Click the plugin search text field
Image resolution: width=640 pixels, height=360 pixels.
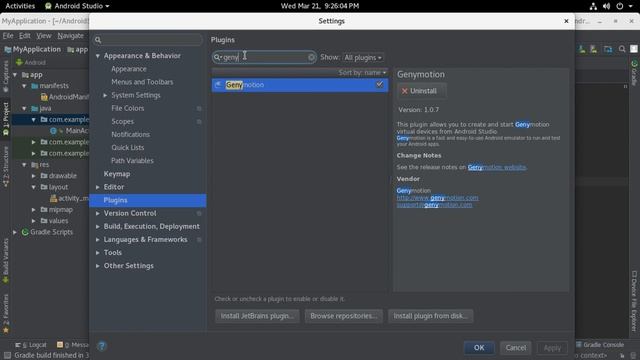pos(264,57)
